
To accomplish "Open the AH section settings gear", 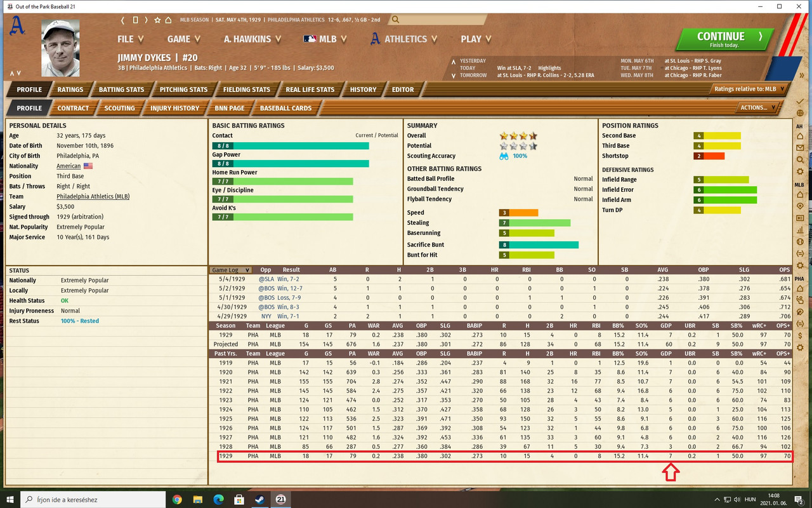I will point(800,171).
